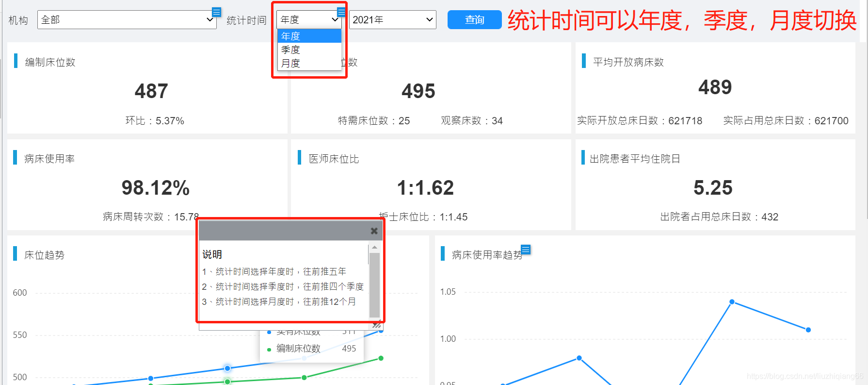
Task: Click the 编制床位数 value 487
Action: [151, 91]
